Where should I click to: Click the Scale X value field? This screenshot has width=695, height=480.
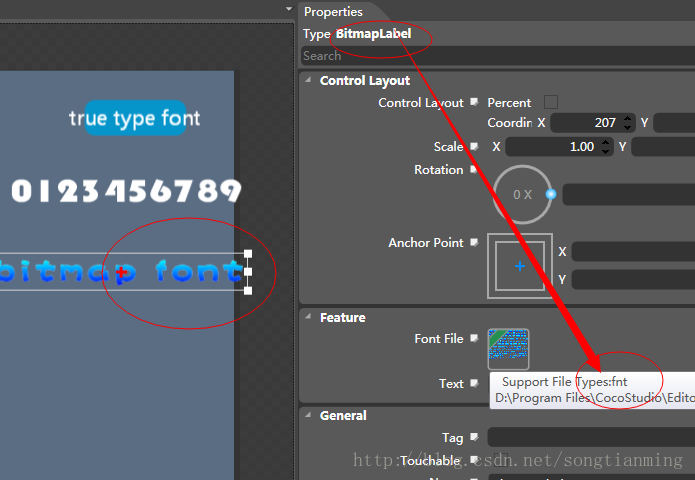[557, 147]
